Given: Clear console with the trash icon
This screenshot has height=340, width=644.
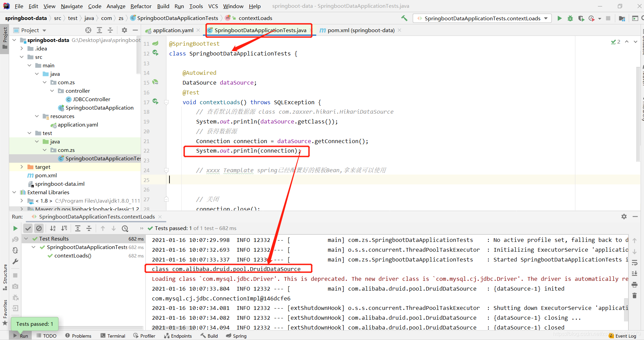Looking at the screenshot, I should point(635,295).
